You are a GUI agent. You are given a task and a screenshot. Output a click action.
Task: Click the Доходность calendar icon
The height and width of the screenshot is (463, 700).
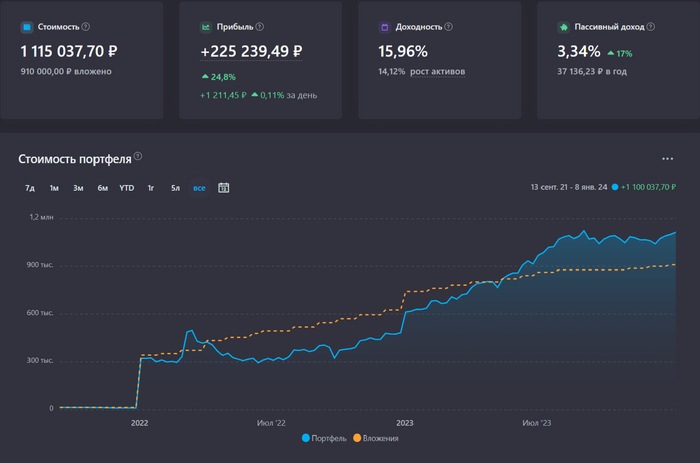tap(385, 27)
